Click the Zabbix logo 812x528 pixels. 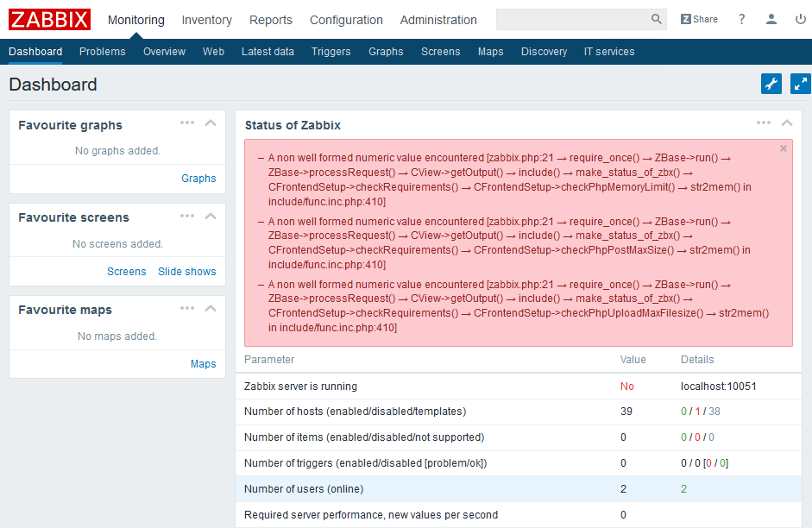click(x=50, y=20)
